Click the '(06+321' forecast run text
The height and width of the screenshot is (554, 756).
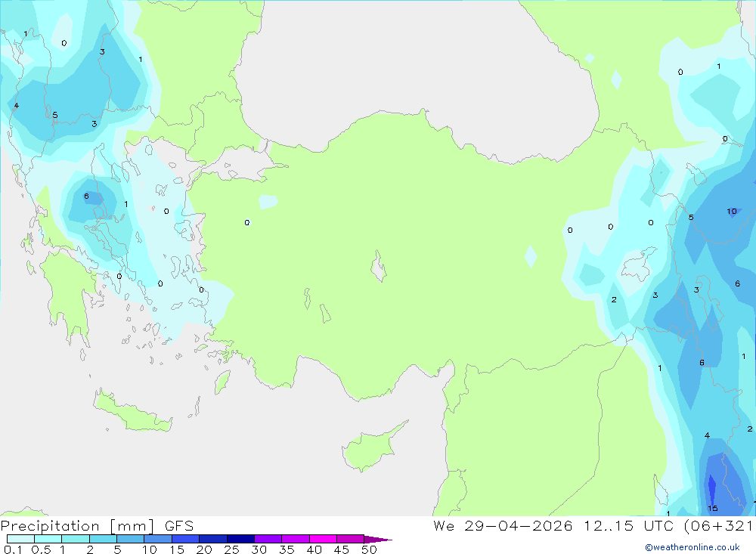tap(718, 526)
